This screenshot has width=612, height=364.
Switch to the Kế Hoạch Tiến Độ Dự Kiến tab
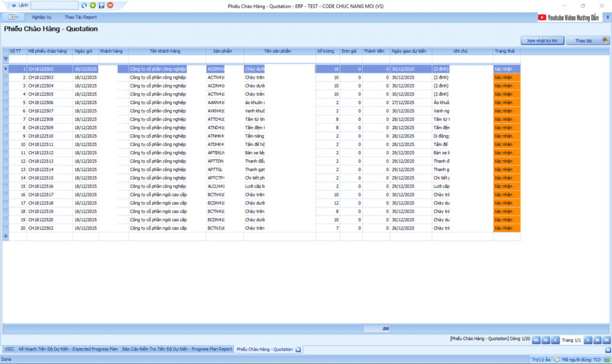68,349
